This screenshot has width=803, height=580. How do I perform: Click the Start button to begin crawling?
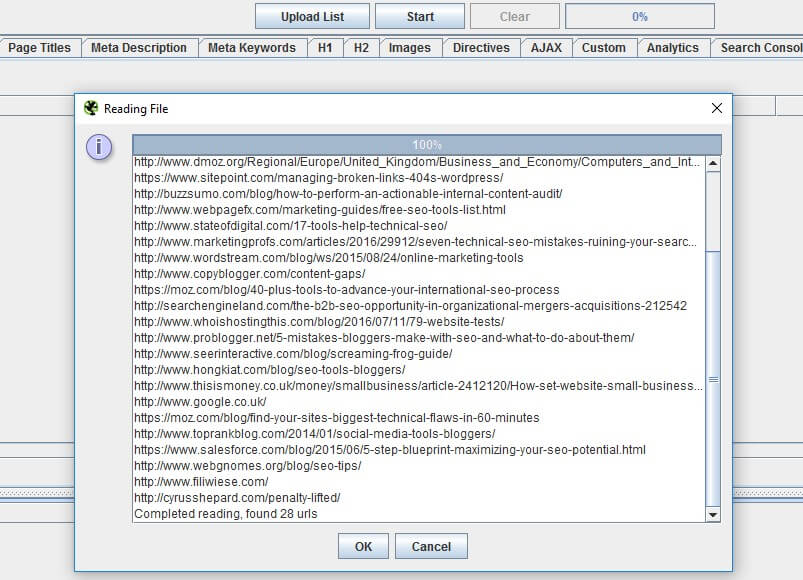pos(419,16)
